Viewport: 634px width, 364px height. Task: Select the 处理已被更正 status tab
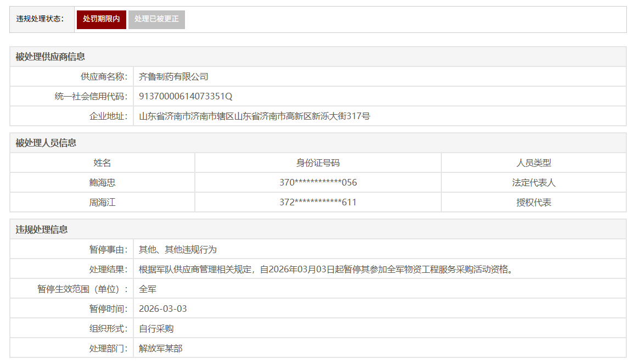pos(156,19)
